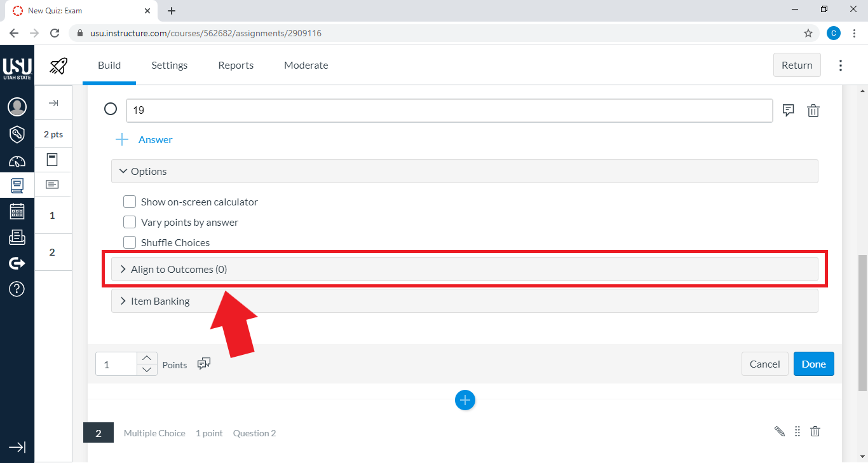Click the blue plus add-question button
This screenshot has width=868, height=463.
tap(465, 400)
